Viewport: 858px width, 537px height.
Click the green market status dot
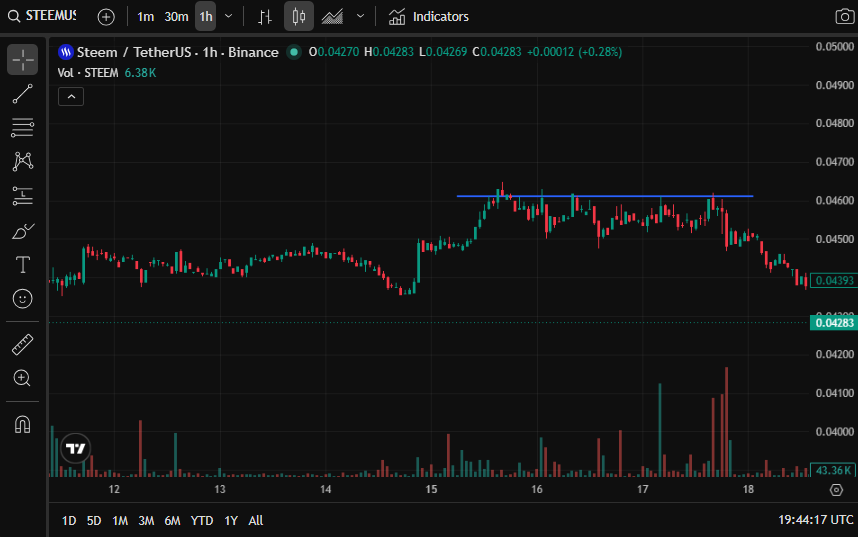click(294, 53)
